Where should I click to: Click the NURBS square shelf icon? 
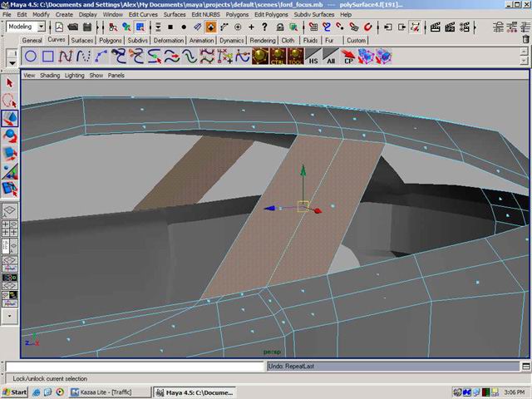(x=48, y=57)
